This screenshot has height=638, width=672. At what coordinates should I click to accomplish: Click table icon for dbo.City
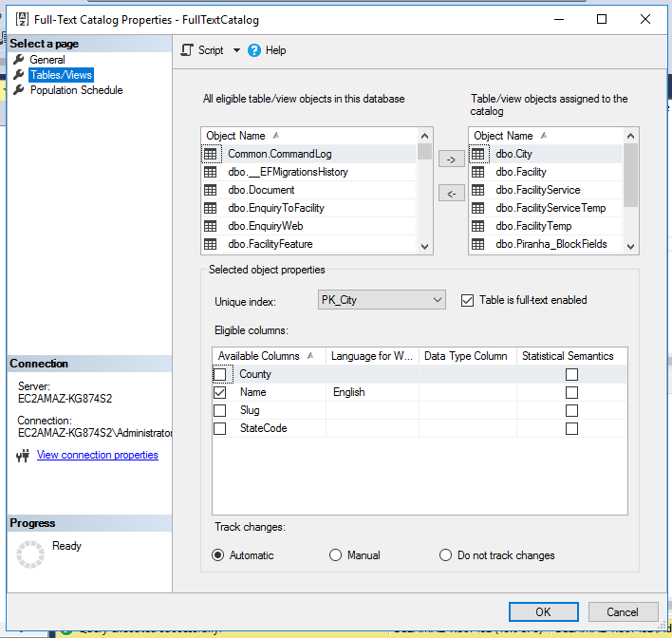point(477,154)
